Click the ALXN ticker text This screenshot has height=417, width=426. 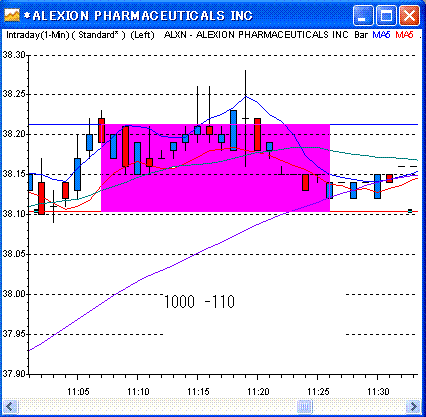[175, 35]
